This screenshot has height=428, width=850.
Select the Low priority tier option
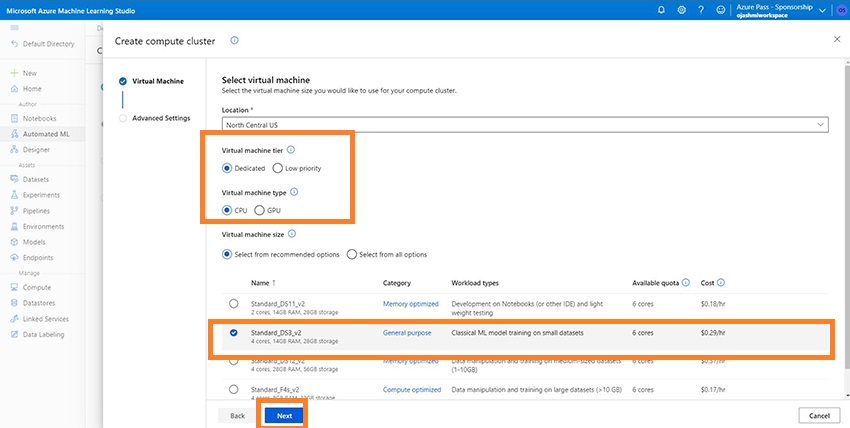tap(278, 168)
